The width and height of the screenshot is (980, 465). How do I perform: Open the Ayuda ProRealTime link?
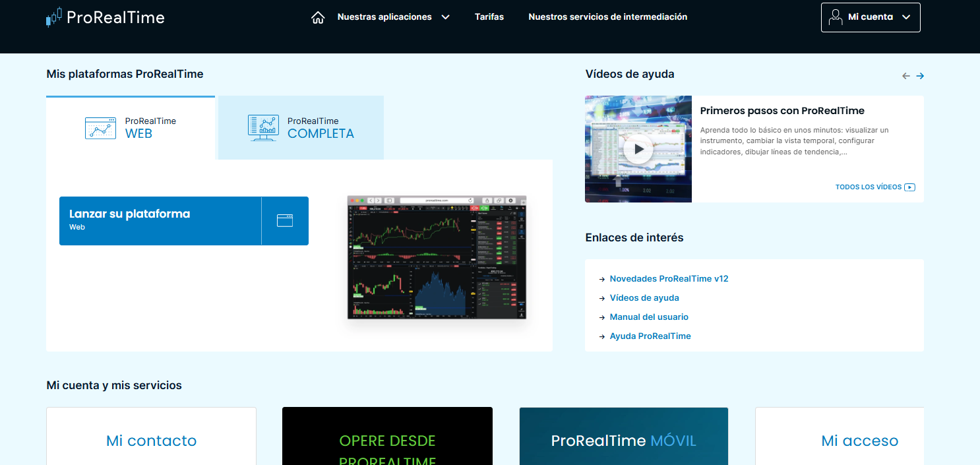650,336
